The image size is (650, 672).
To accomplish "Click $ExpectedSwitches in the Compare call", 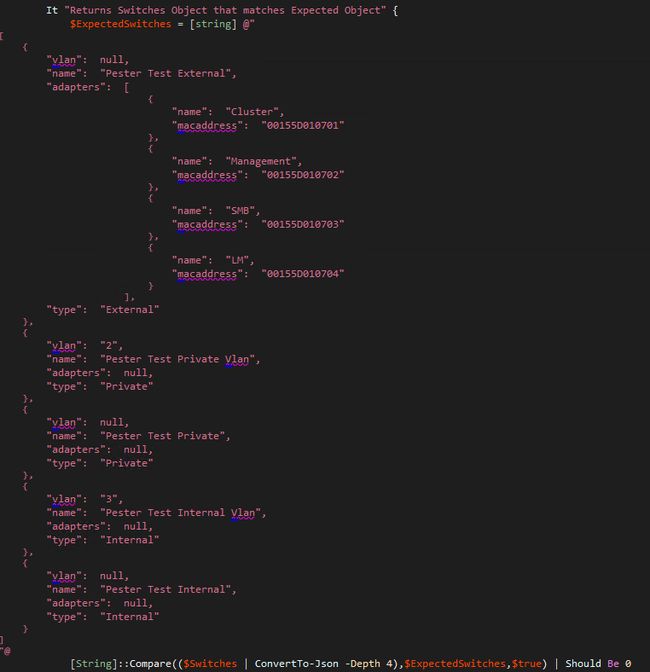I will tap(455, 663).
